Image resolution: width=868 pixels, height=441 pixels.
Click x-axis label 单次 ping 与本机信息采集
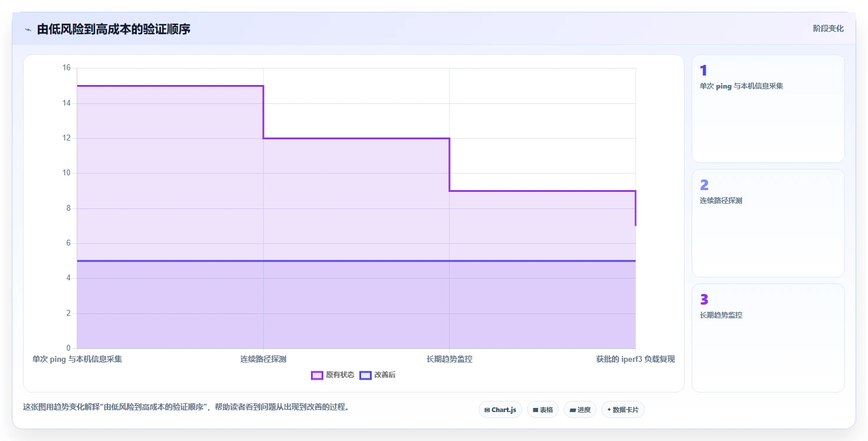tap(77, 359)
